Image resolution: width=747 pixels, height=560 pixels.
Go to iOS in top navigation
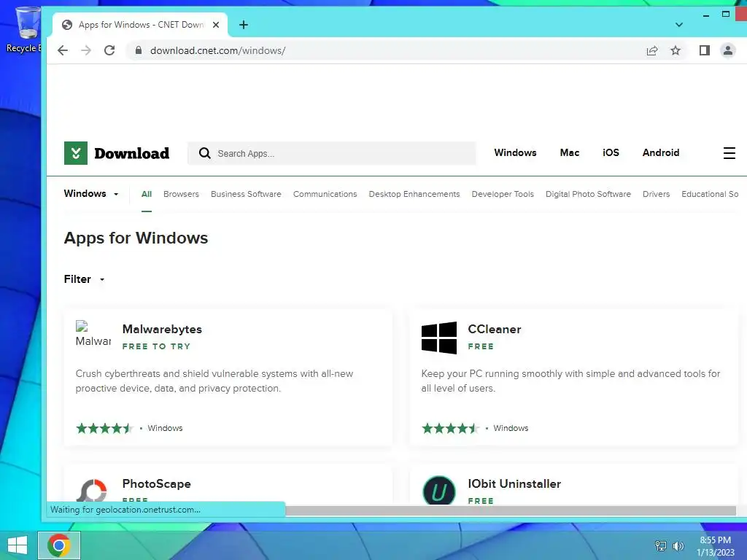pyautogui.click(x=611, y=153)
